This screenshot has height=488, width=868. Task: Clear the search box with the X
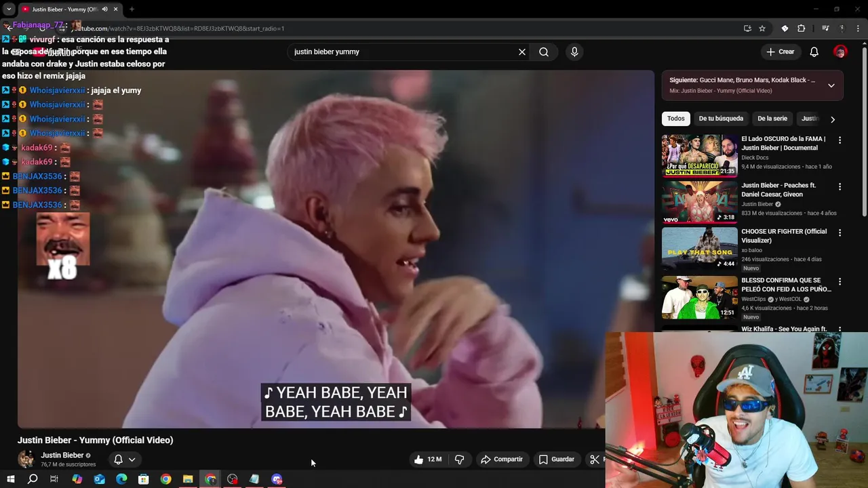coord(522,52)
